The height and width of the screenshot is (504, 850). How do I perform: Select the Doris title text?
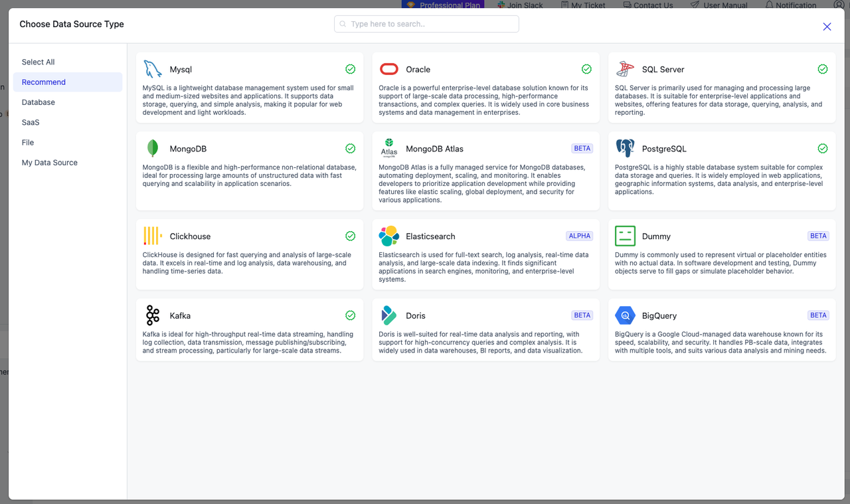[x=416, y=315]
